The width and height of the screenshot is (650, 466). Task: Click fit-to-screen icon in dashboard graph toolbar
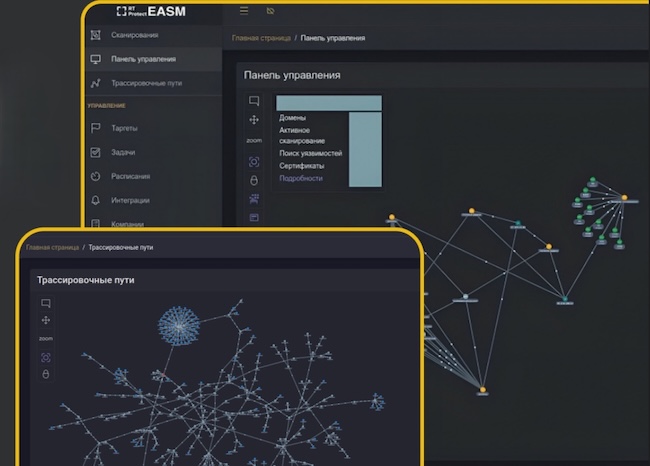coord(254,162)
